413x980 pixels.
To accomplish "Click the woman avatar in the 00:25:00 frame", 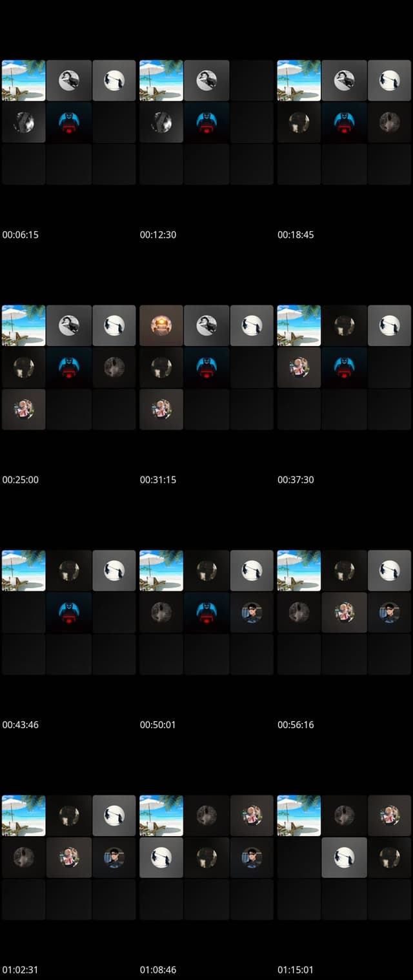I will coord(68,325).
